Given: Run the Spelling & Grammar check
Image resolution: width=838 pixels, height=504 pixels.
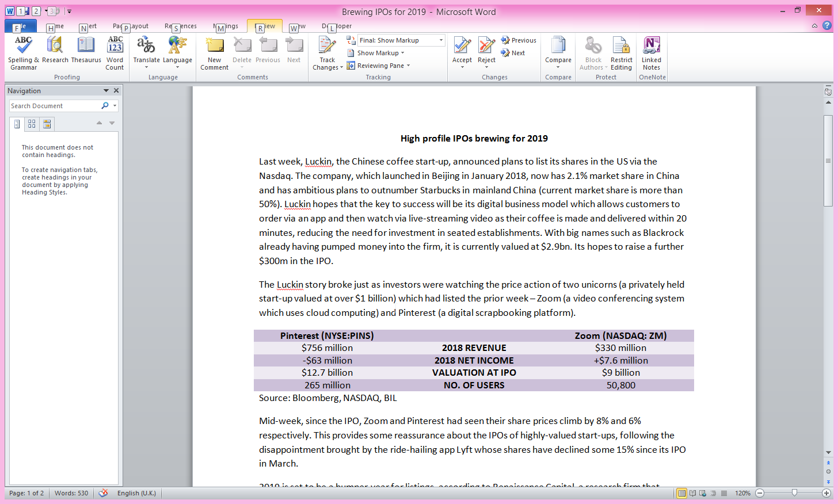Looking at the screenshot, I should click(x=24, y=53).
